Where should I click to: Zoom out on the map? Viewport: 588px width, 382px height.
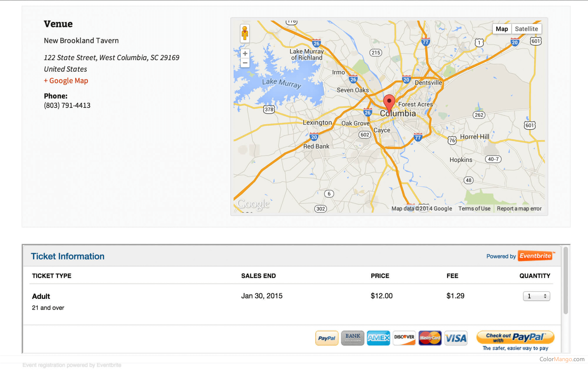245,63
